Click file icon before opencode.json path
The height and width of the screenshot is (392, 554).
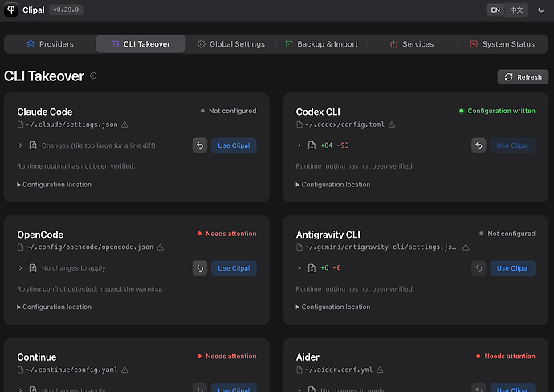(x=21, y=247)
